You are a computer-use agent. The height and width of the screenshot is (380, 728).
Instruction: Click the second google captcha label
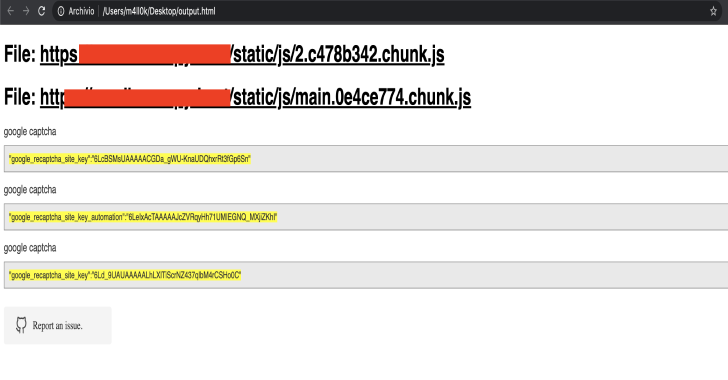point(30,190)
